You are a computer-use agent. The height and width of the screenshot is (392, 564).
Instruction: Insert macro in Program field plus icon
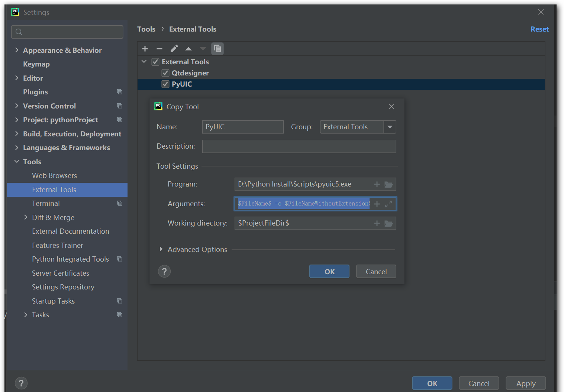377,184
